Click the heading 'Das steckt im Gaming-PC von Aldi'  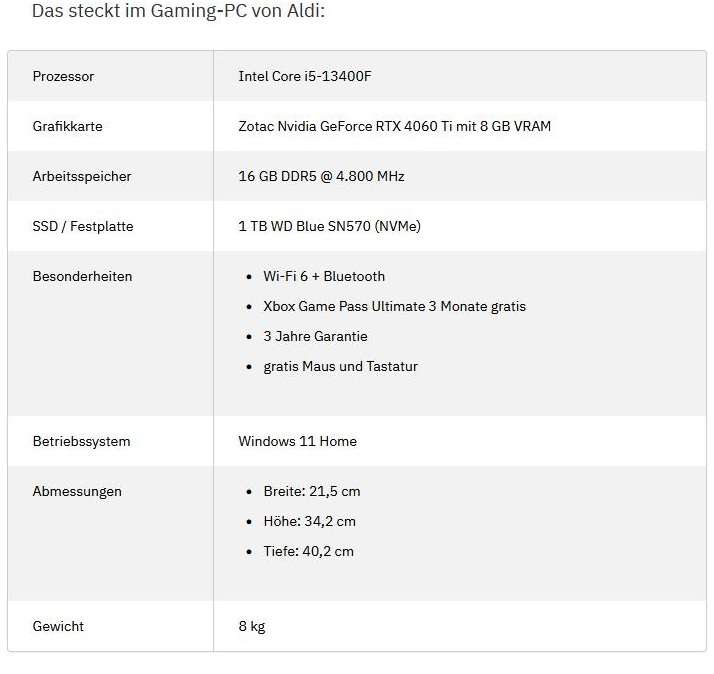[178, 11]
